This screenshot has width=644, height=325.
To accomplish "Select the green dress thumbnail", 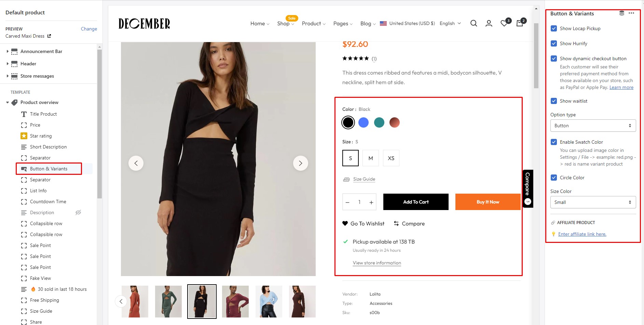I will 168,301.
